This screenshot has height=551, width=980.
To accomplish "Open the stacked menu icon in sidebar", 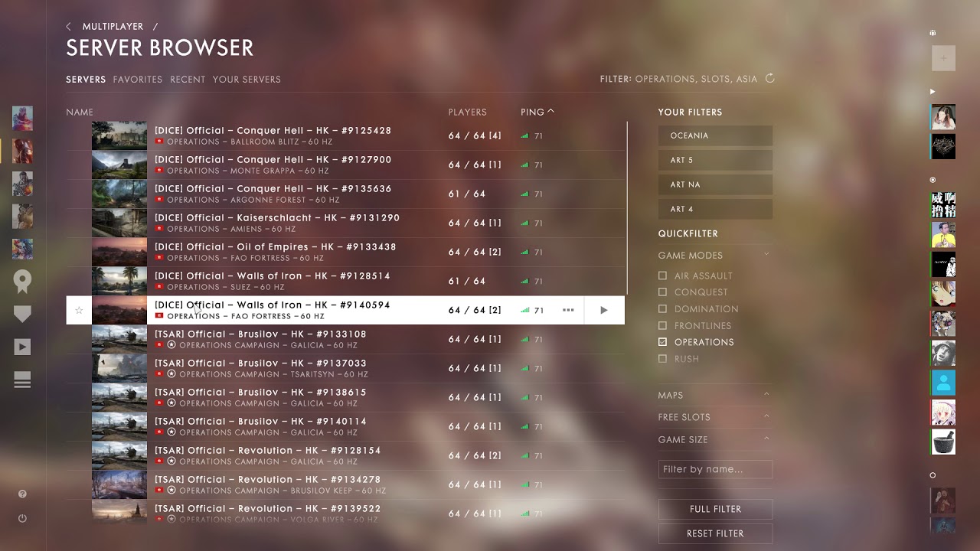I will click(22, 380).
